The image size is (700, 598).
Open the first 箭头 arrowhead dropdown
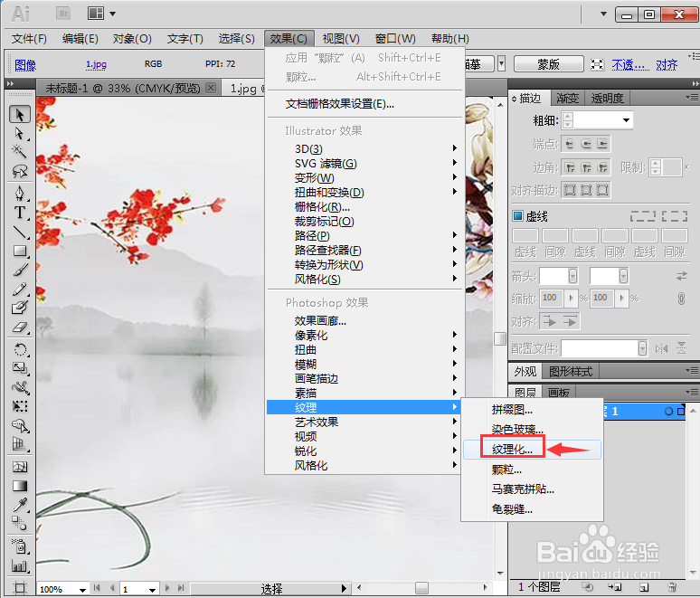pyautogui.click(x=572, y=276)
